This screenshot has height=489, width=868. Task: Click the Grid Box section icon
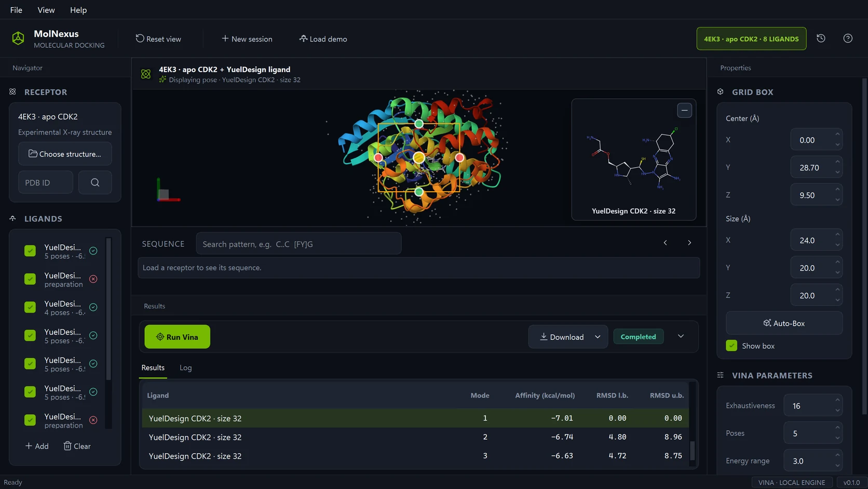(x=721, y=92)
